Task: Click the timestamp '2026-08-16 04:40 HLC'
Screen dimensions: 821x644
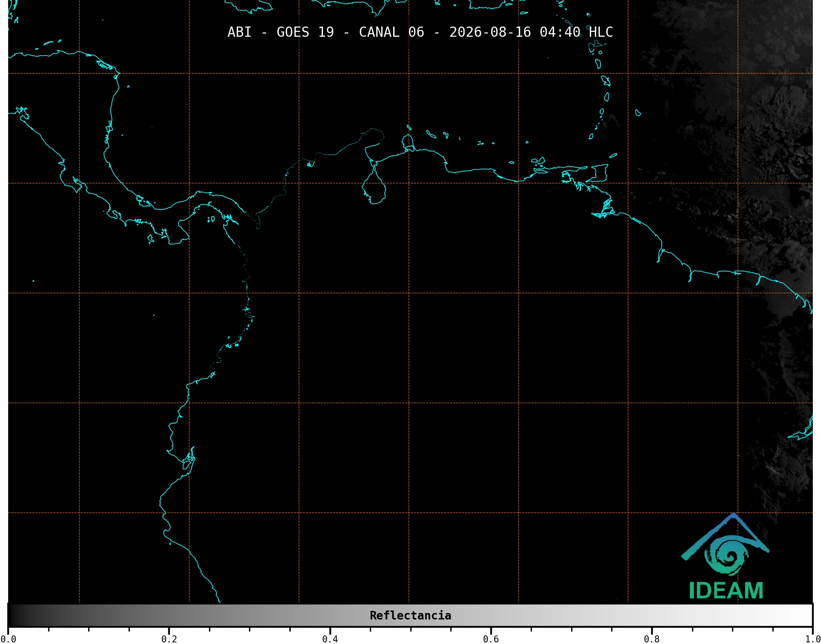Action: tap(531, 32)
